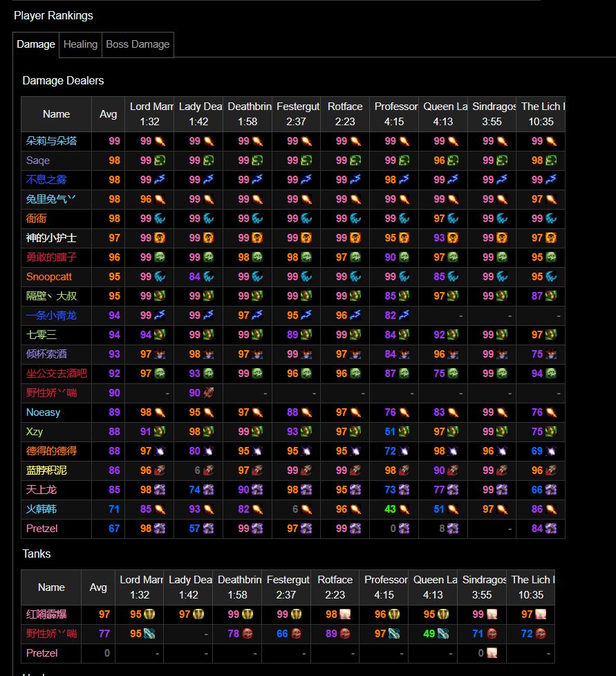Open player Saqe's profile link
This screenshot has height=676, width=616.
38,161
